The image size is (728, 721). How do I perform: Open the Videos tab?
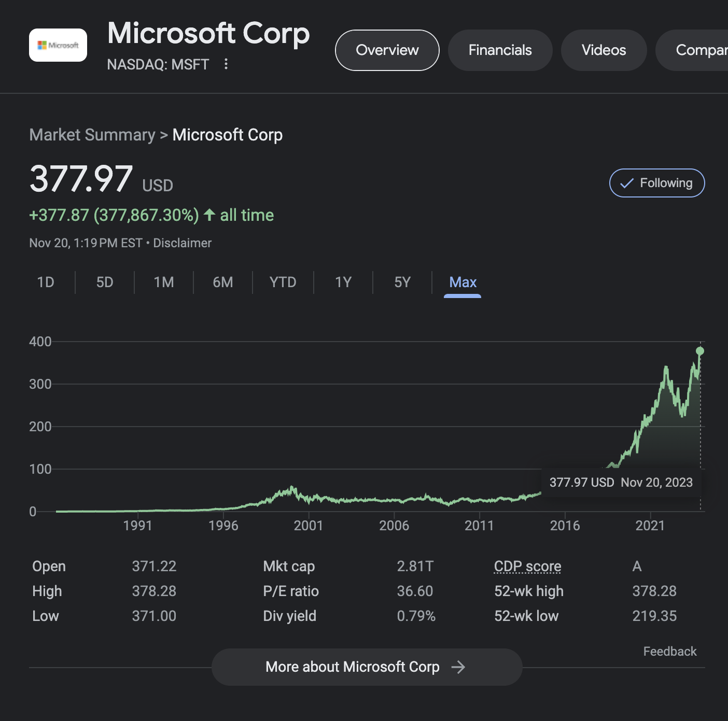pyautogui.click(x=603, y=50)
